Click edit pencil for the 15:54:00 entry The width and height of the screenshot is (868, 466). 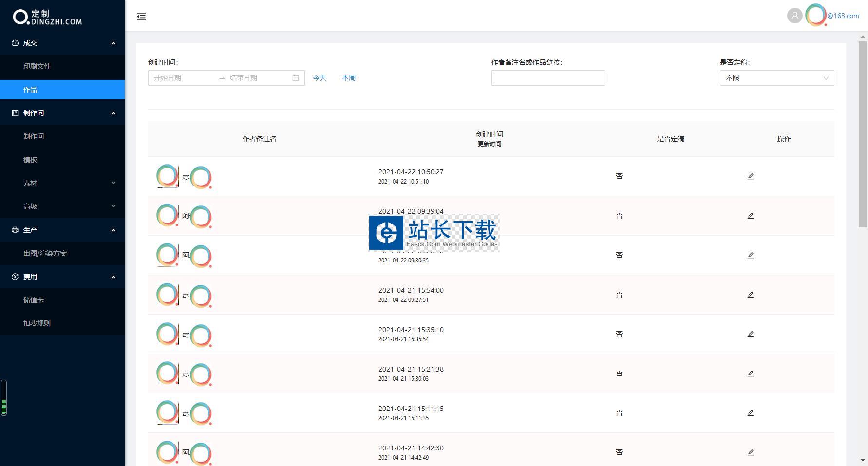tap(750, 295)
